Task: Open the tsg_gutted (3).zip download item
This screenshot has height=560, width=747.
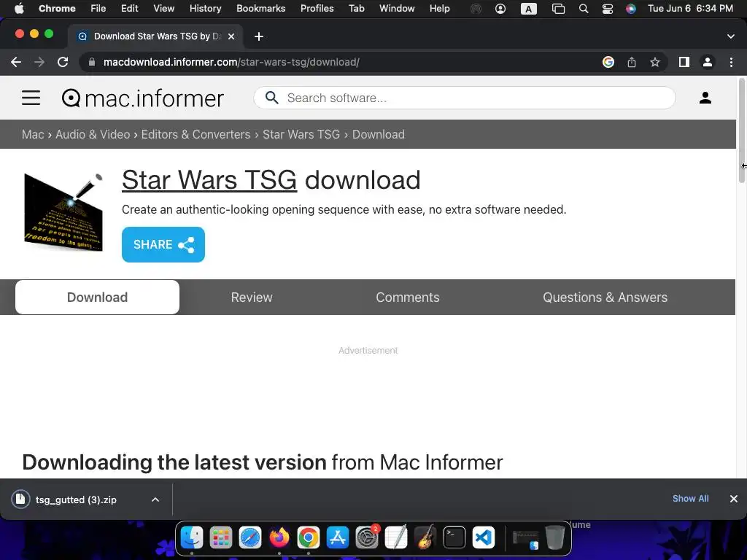Action: point(76,499)
